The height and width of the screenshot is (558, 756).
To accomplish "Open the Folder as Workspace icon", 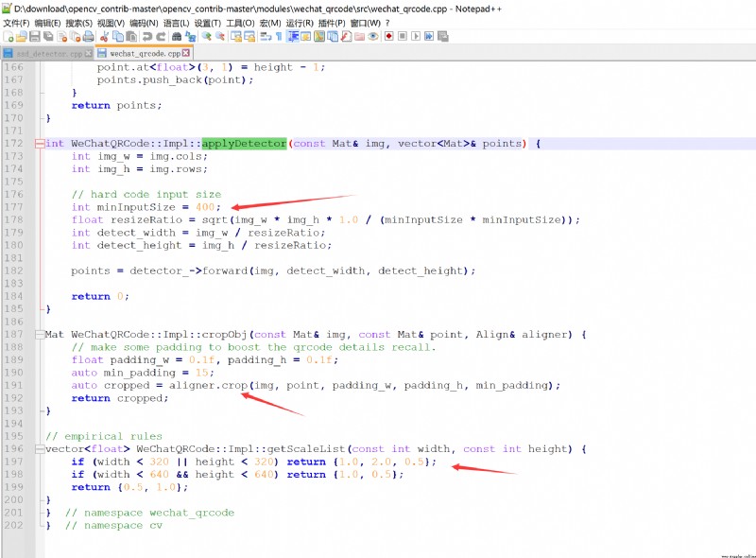I will pyautogui.click(x=360, y=37).
